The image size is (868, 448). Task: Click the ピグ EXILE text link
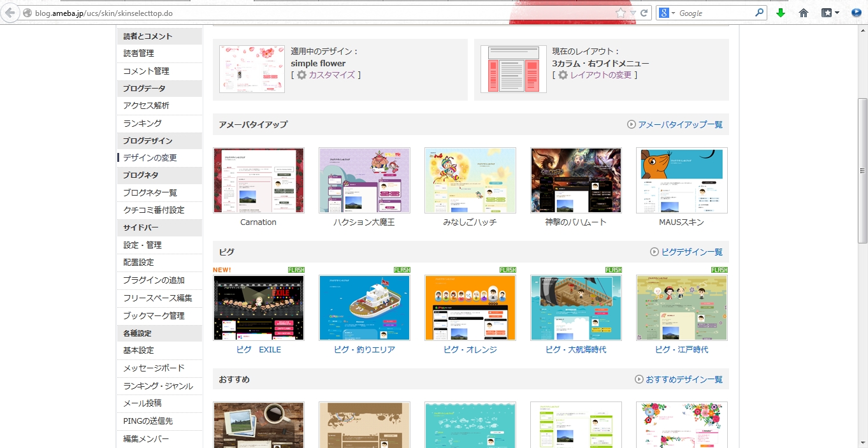pyautogui.click(x=259, y=350)
